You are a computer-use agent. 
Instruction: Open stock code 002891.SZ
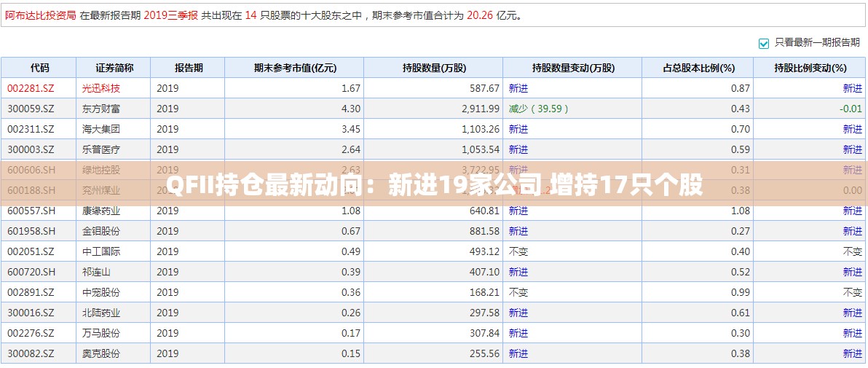(x=31, y=293)
